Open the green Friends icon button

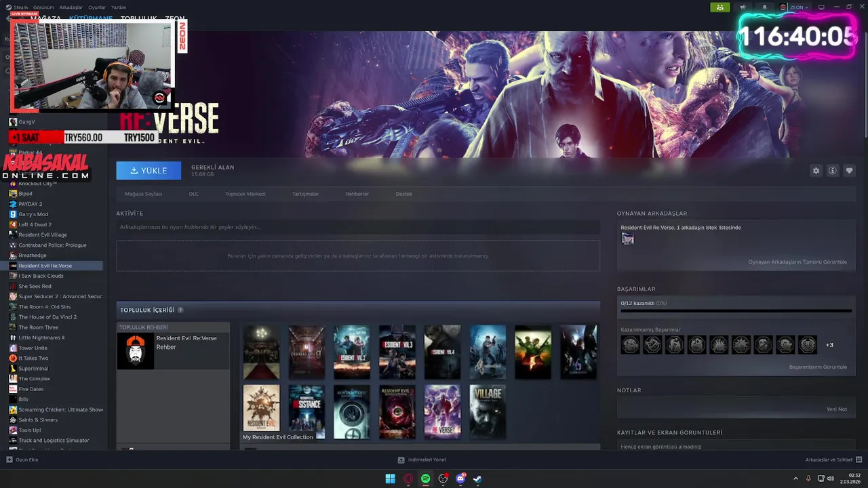720,7
